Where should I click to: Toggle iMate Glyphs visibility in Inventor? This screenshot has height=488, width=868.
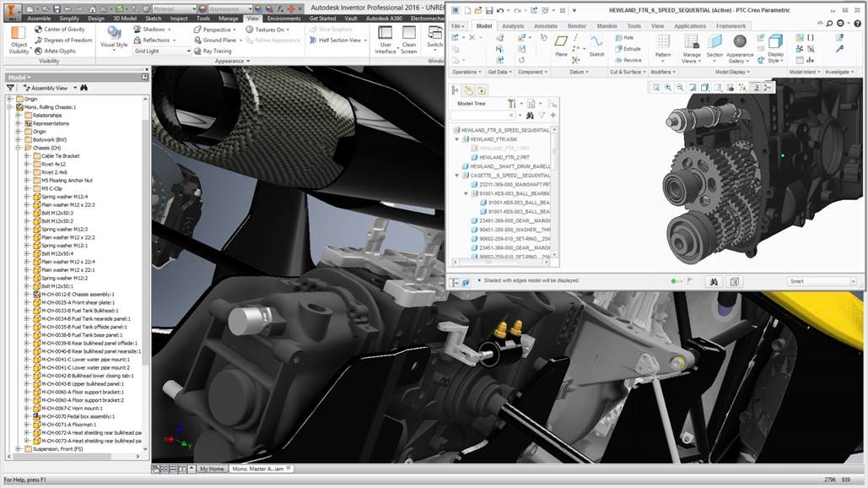[x=55, y=51]
